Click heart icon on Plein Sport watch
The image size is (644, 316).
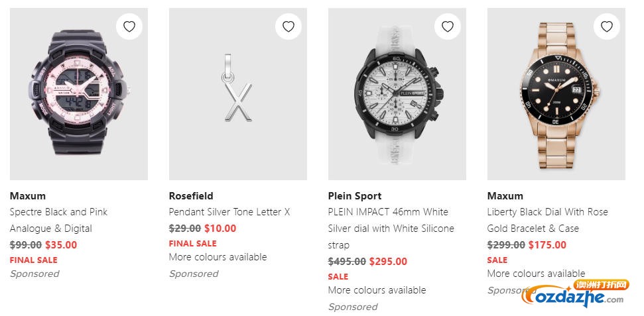click(x=448, y=26)
